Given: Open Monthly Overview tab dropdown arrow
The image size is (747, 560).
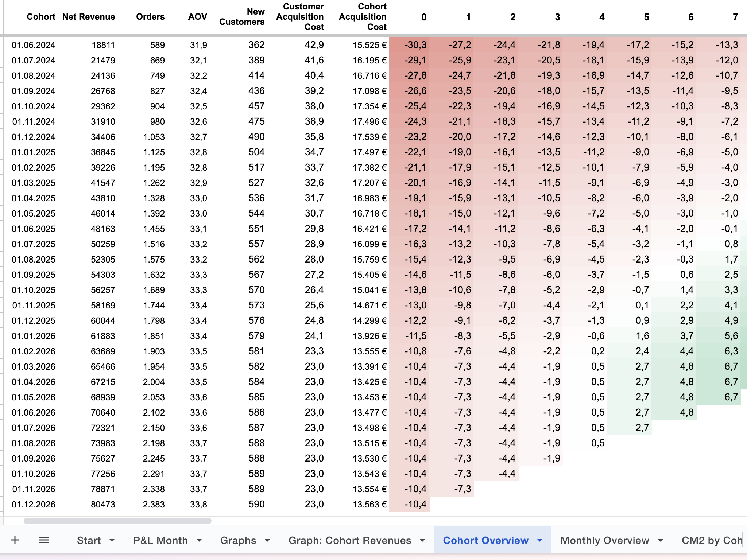Looking at the screenshot, I should 661,540.
